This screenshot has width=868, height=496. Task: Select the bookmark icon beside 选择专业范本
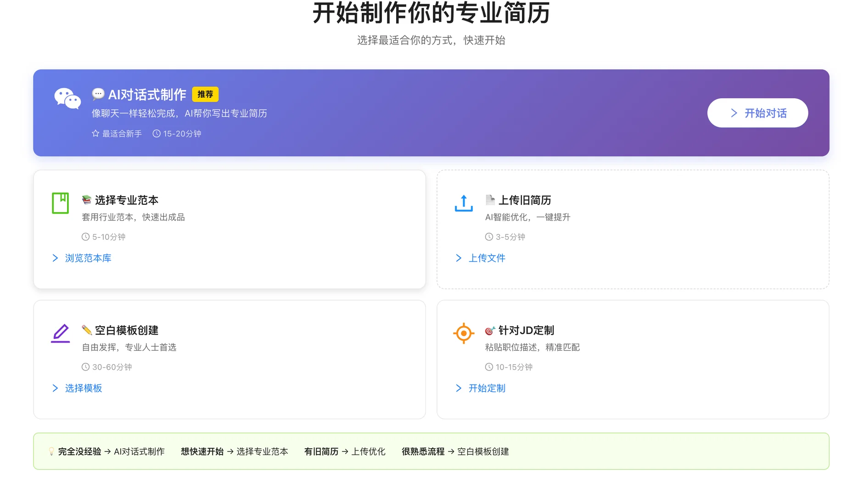60,203
